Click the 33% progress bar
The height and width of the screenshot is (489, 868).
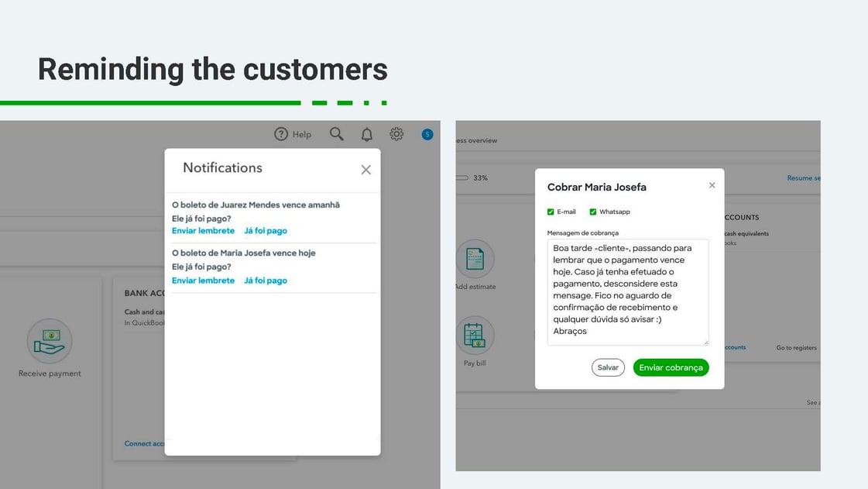point(462,177)
